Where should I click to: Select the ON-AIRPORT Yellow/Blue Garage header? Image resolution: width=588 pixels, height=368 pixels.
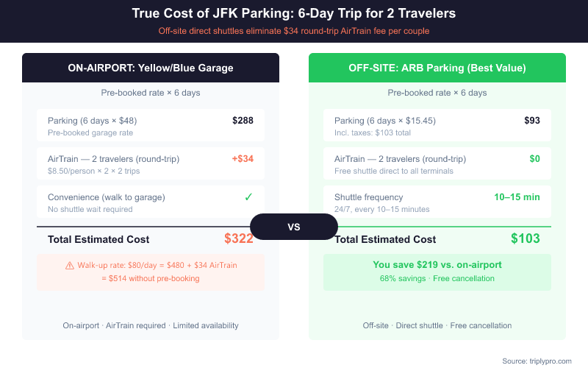click(151, 68)
